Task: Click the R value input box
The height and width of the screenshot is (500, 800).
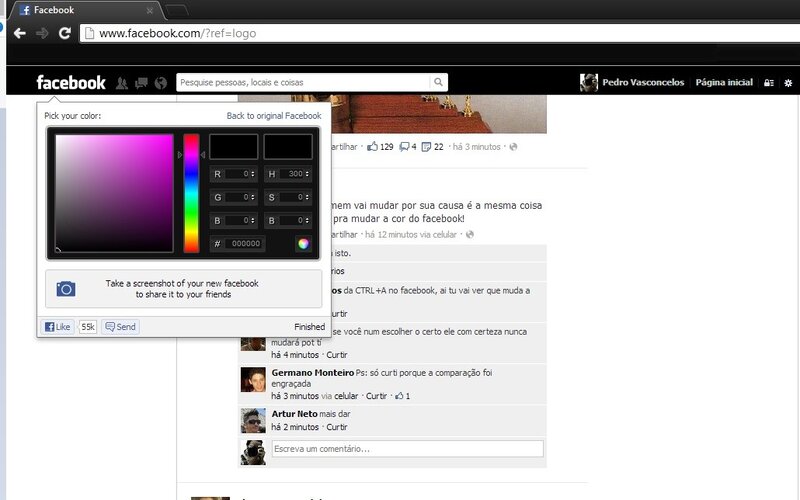Action: click(238, 174)
